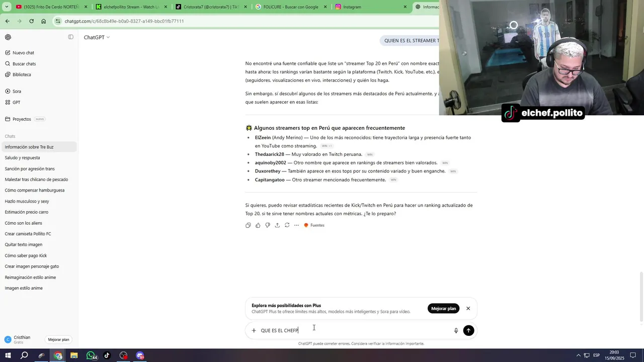
Task: Open chat Crear imagen personaje gato
Action: [x=39, y=266]
